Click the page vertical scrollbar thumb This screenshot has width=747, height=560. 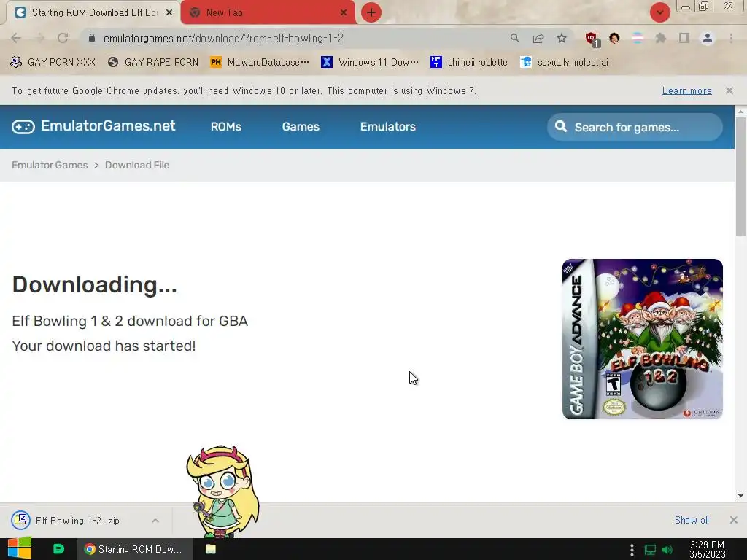(x=740, y=177)
